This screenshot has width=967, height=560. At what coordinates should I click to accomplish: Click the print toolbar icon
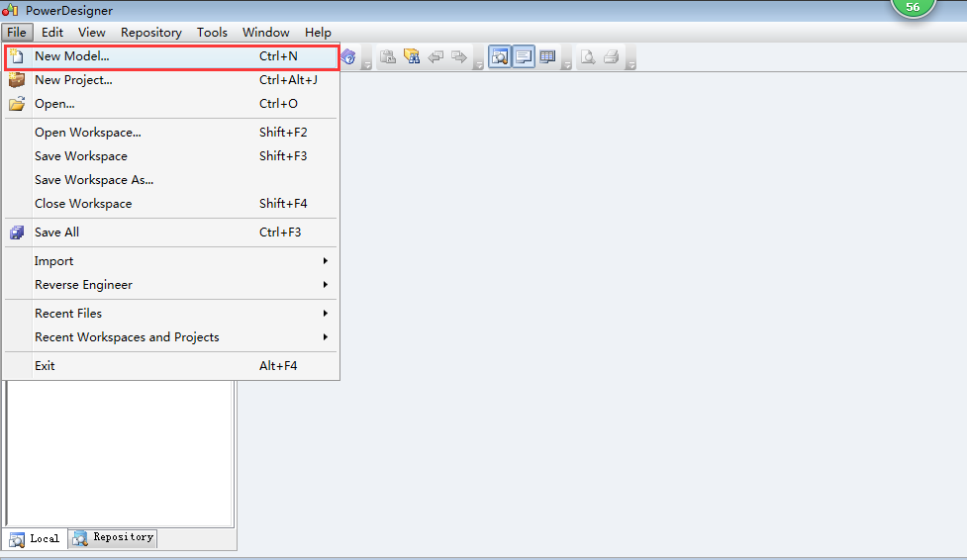point(611,56)
